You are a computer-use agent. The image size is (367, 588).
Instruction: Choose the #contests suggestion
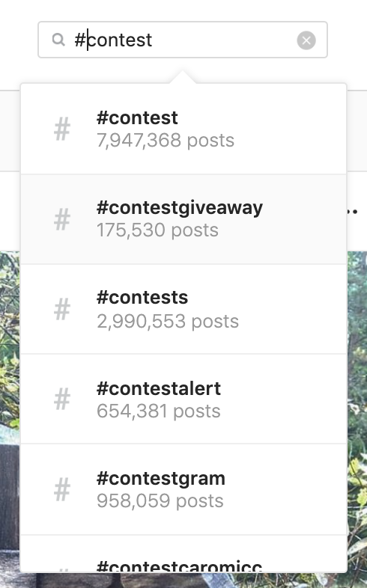(183, 310)
